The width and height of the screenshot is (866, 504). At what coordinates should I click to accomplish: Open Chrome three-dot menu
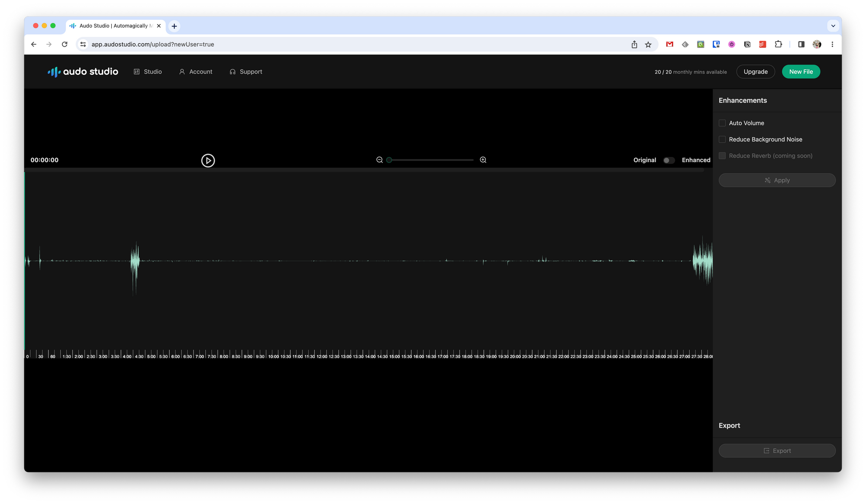tap(832, 44)
